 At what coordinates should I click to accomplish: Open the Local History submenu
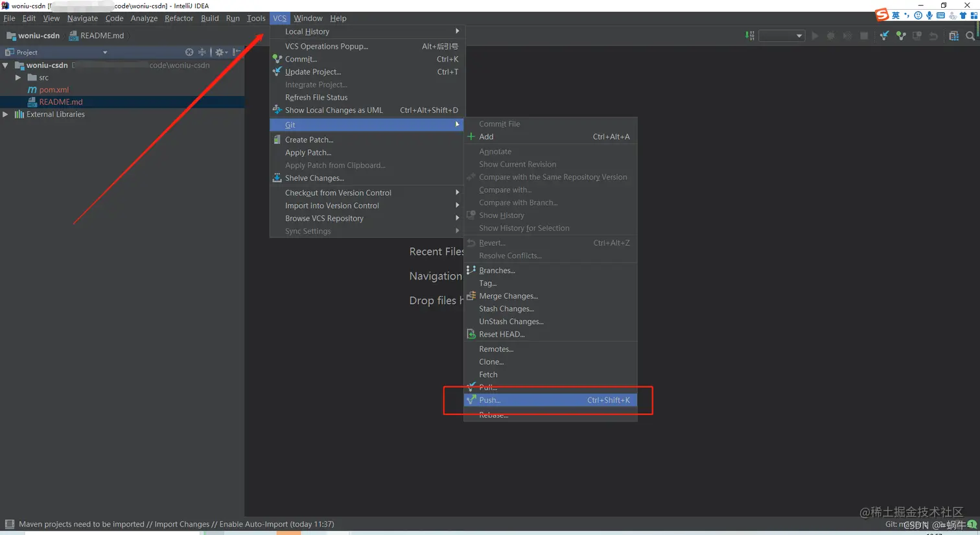[x=366, y=31]
